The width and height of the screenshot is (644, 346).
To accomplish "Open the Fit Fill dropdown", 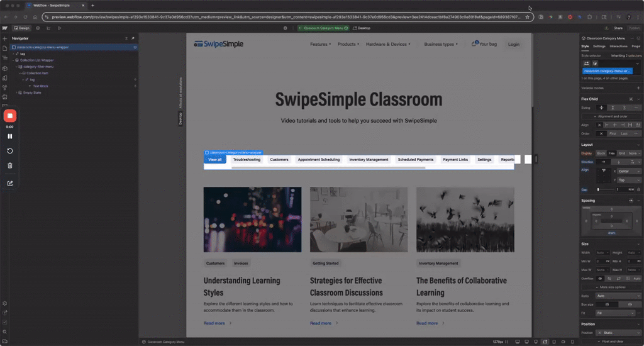I will (616, 313).
